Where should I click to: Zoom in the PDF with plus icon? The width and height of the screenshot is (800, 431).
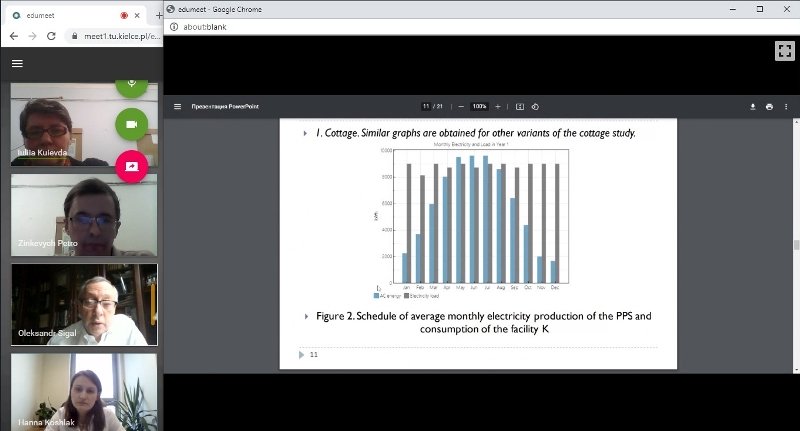pos(498,107)
